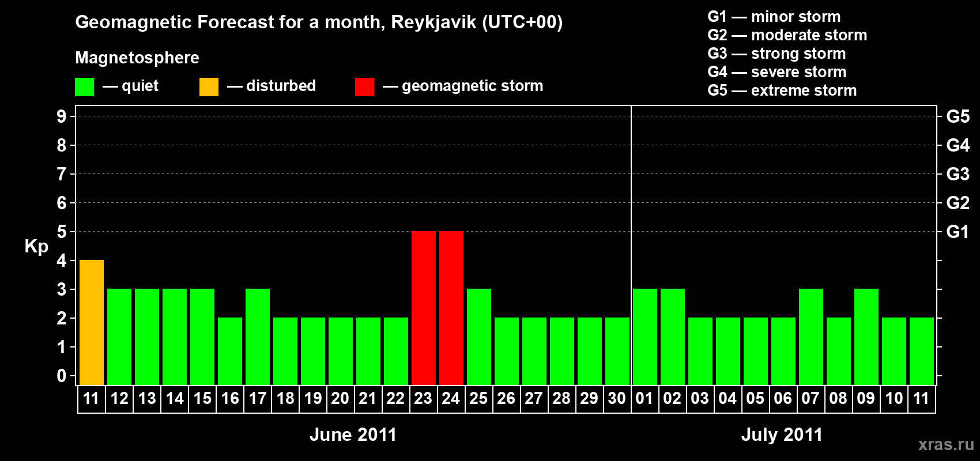Screen dimensions: 980x461
Task: Click the green bar for June 17
Action: (x=258, y=337)
